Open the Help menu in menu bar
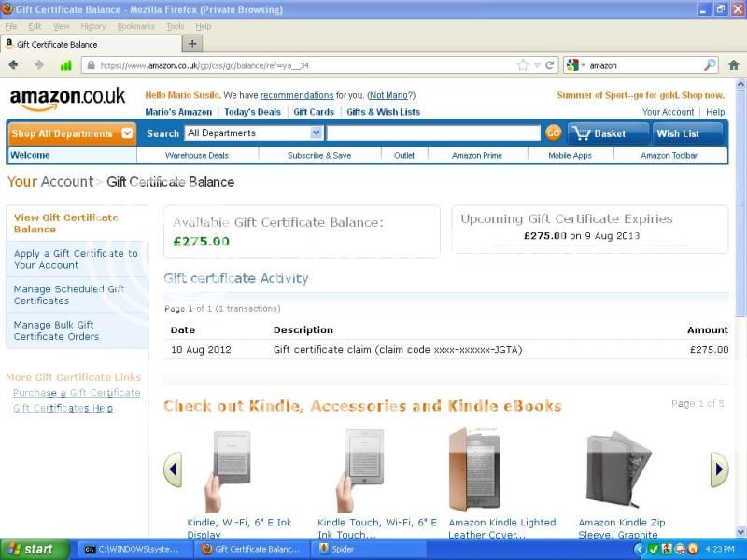This screenshot has width=747, height=560. [x=203, y=26]
